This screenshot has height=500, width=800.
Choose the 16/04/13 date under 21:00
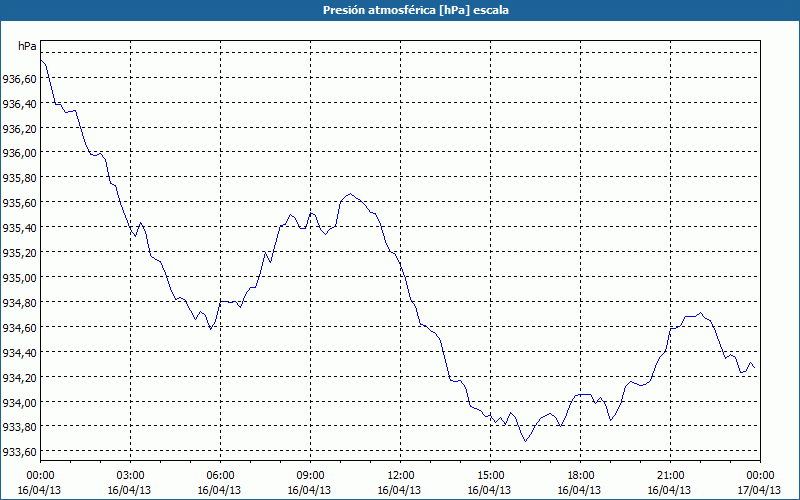tap(669, 490)
